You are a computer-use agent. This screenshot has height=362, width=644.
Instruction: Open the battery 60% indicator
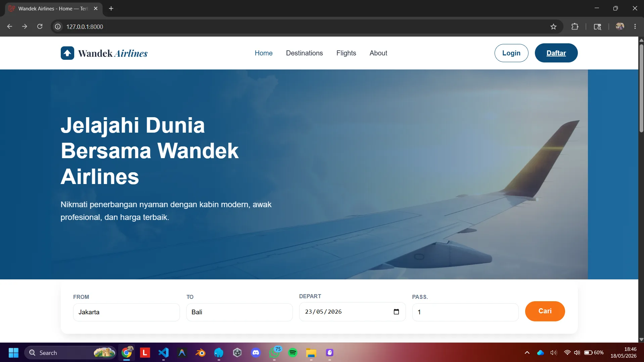594,353
